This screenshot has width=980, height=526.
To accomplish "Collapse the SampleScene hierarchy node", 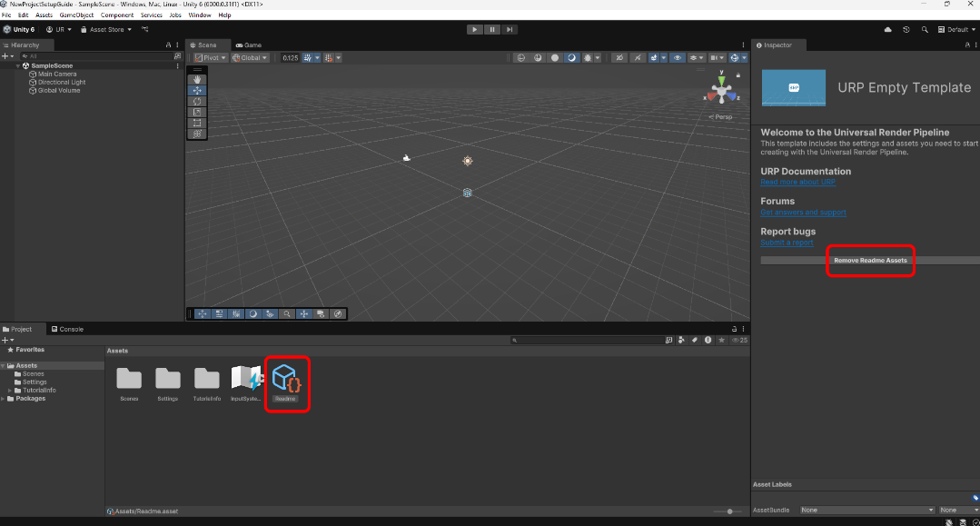I will 18,65.
